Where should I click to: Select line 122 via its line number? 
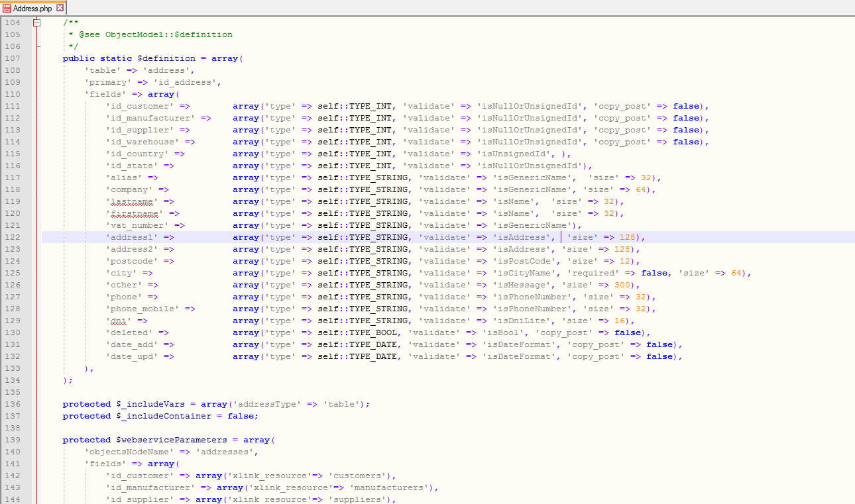pyautogui.click(x=13, y=237)
